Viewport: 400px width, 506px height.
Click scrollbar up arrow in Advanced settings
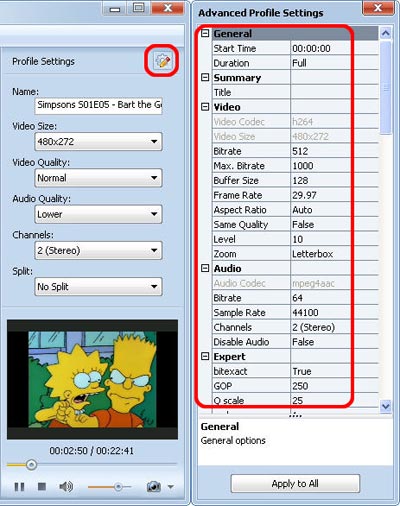[386, 33]
